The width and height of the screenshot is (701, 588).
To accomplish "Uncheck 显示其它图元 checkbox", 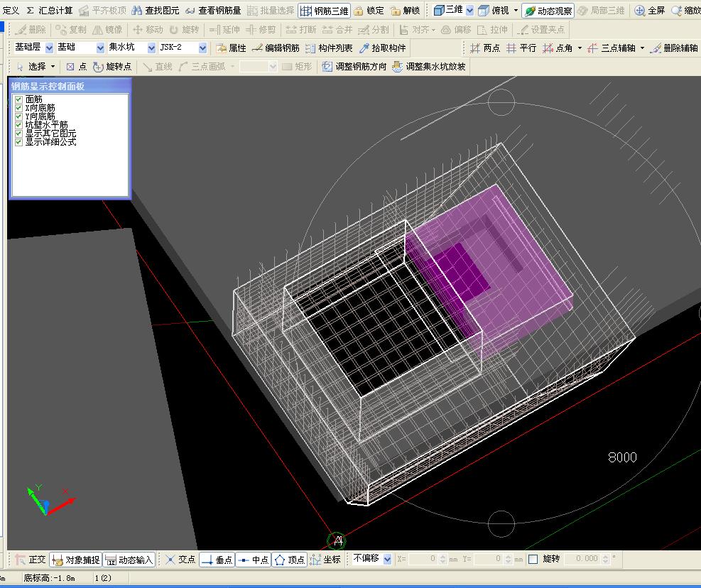I will [x=18, y=134].
